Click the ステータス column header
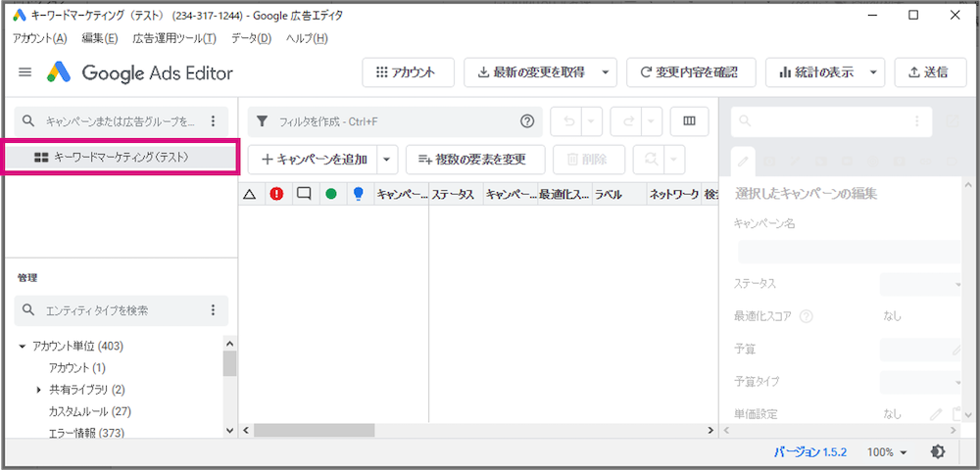Viewport: 980px width, 470px height. tap(456, 194)
